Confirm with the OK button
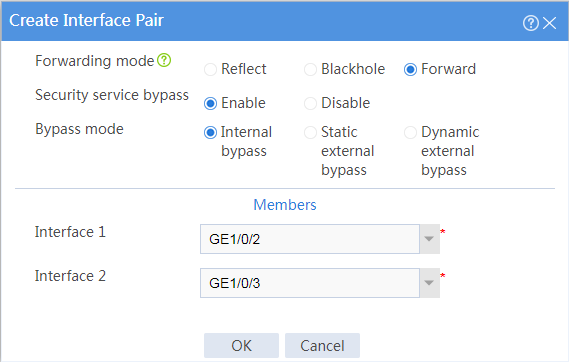This screenshot has width=569, height=362. [x=241, y=345]
